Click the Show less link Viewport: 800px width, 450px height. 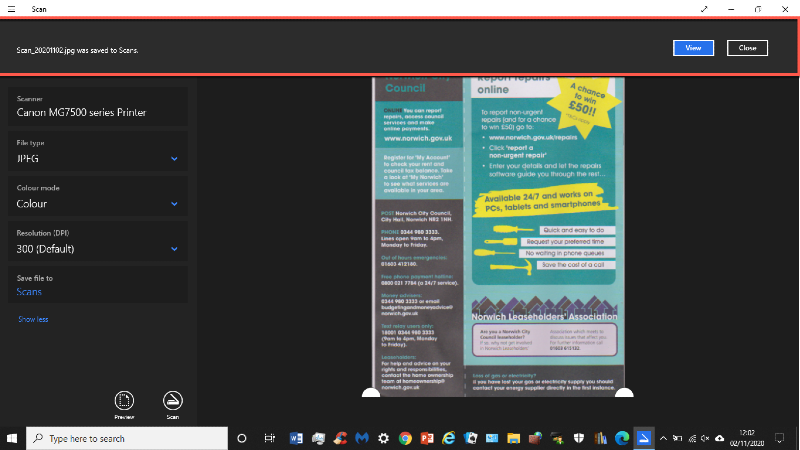(33, 319)
